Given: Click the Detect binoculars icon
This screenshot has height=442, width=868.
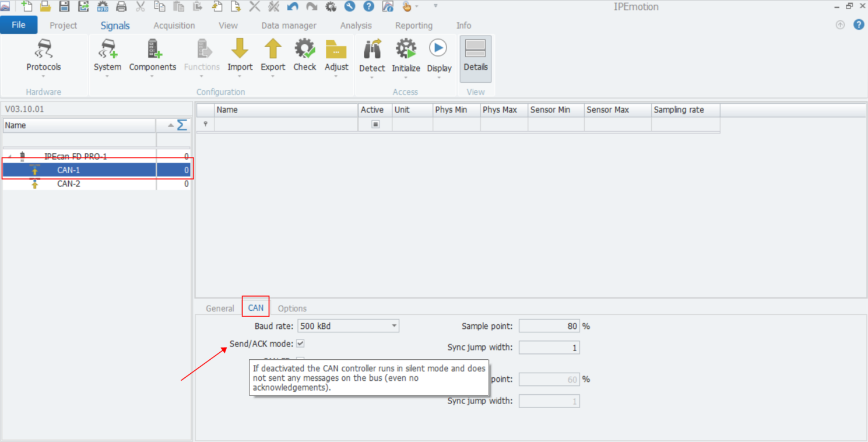Looking at the screenshot, I should 372,50.
